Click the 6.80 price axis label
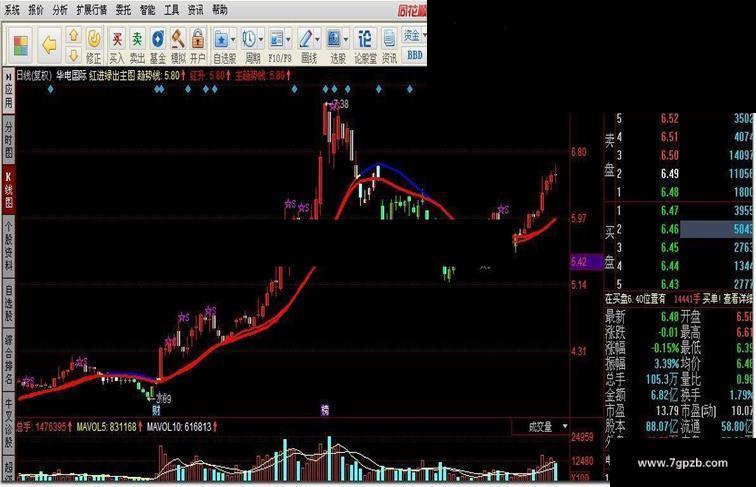The height and width of the screenshot is (487, 756). pos(579,153)
